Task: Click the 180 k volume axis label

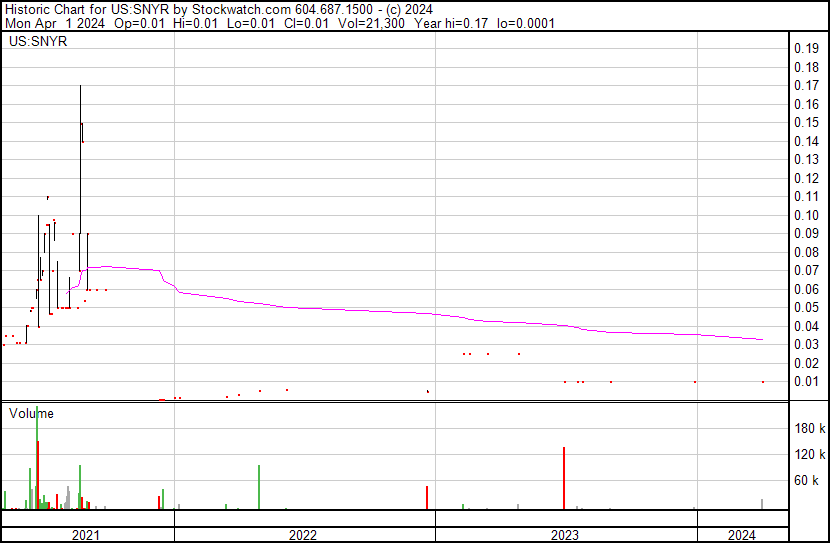Action: point(809,428)
